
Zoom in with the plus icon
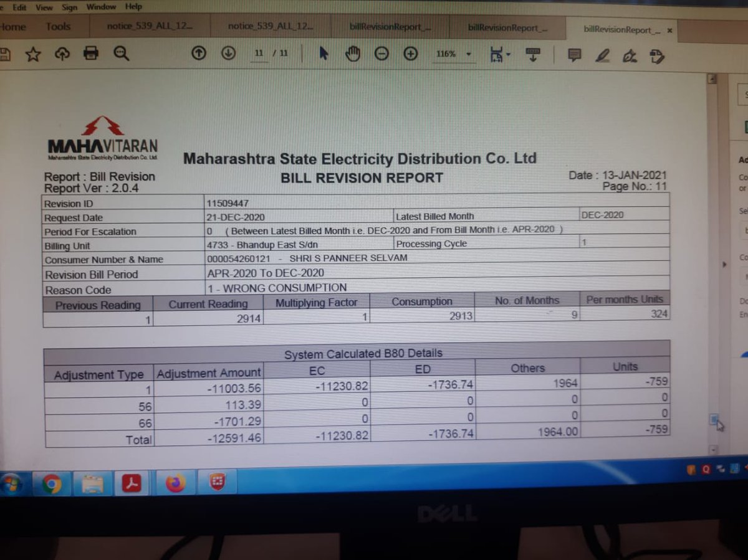coord(410,54)
